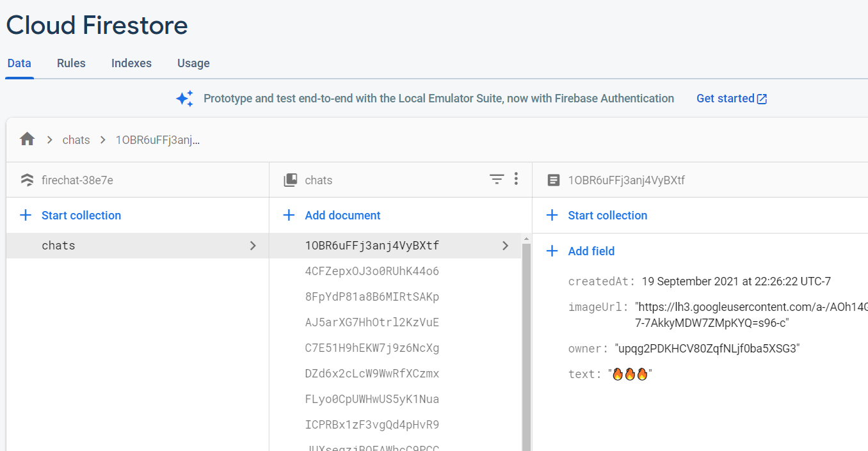Expand the chats collection via its chevron
This screenshot has width=868, height=451.
(253, 245)
